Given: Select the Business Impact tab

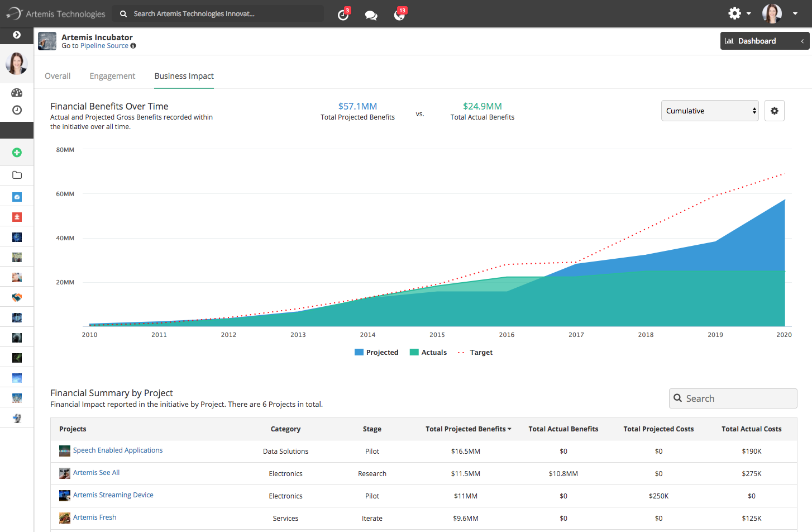Looking at the screenshot, I should coord(184,76).
